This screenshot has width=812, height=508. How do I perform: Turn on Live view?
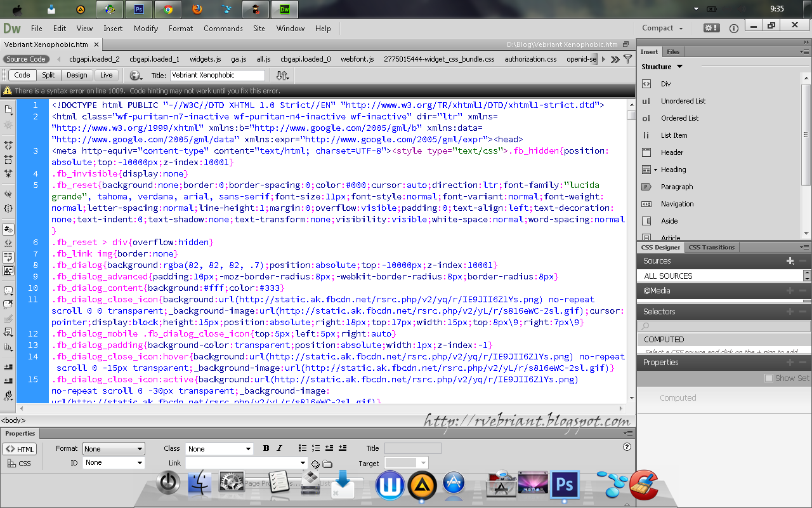(106, 75)
